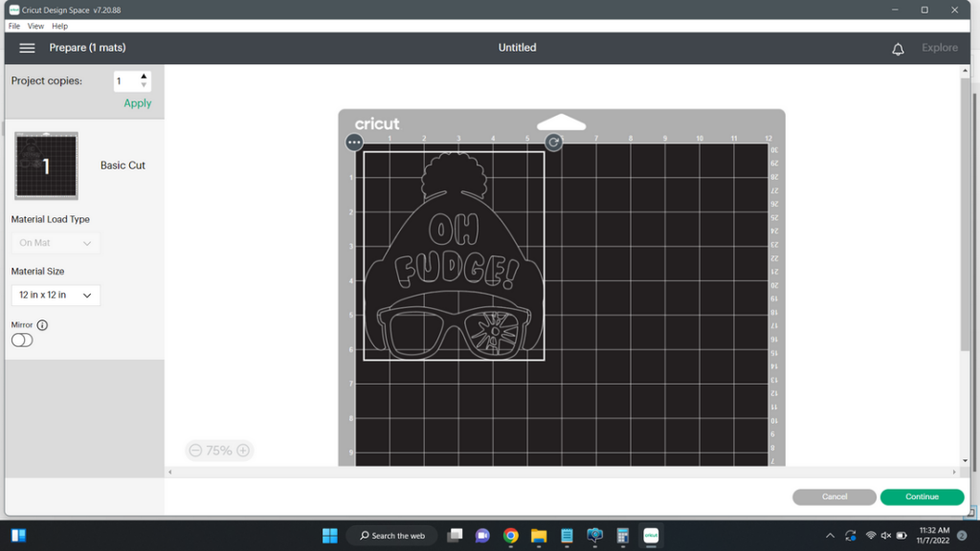Click the three-dot options on the mat image
This screenshot has height=551, width=980.
354,143
